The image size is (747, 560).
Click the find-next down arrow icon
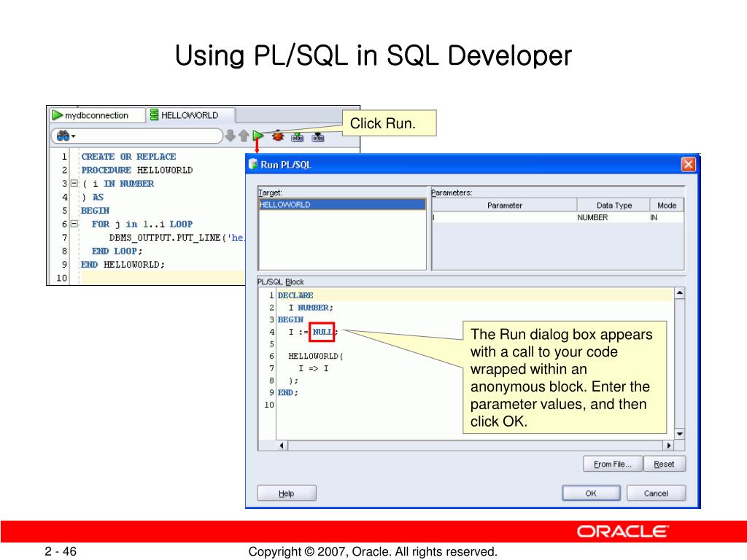[x=230, y=136]
